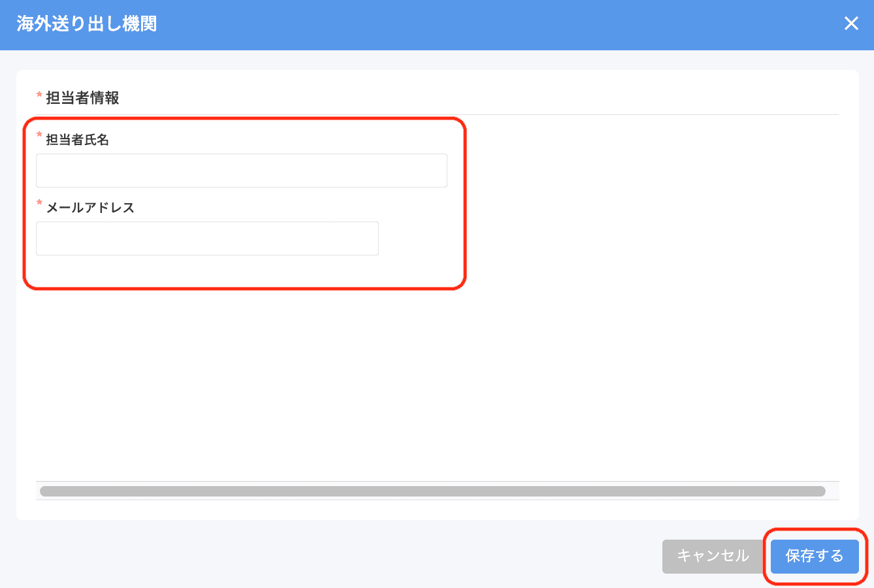Close the 海外送り出し機関 dialog with X

point(851,24)
